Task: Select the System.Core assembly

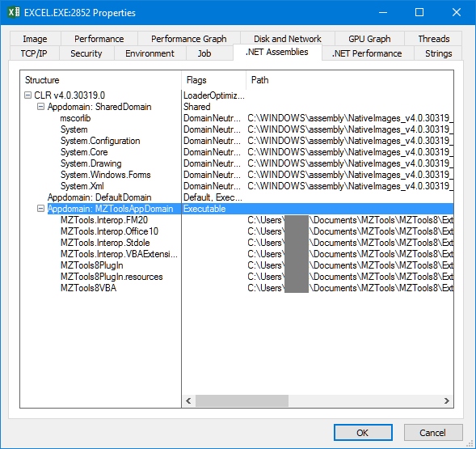Action: point(84,152)
